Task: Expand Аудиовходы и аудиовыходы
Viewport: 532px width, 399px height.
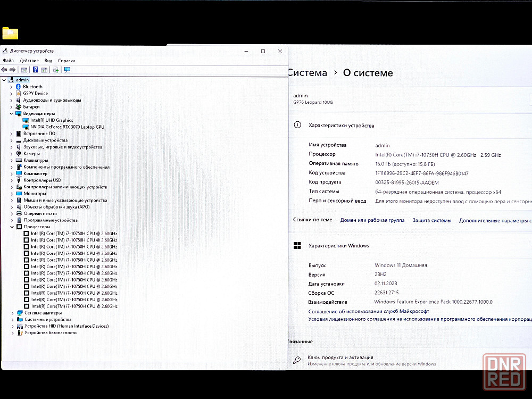Action: (11, 101)
